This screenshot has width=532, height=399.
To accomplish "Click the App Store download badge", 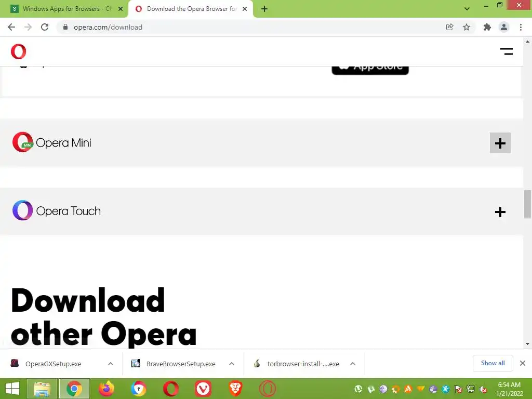I will click(370, 70).
